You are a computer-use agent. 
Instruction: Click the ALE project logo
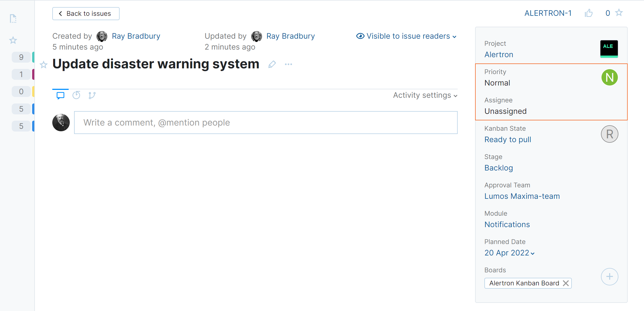click(x=609, y=49)
